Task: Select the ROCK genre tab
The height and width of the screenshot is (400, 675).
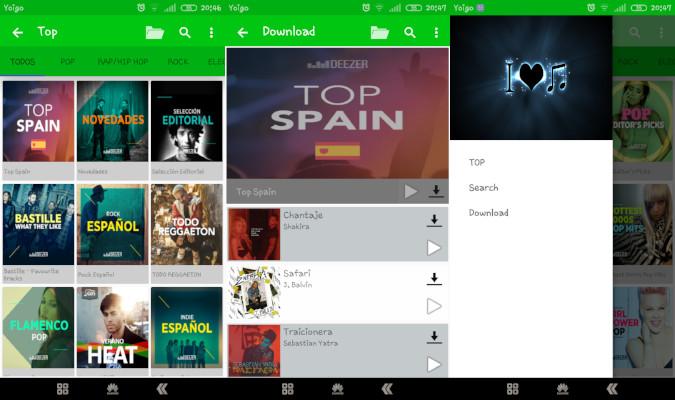Action: point(178,62)
